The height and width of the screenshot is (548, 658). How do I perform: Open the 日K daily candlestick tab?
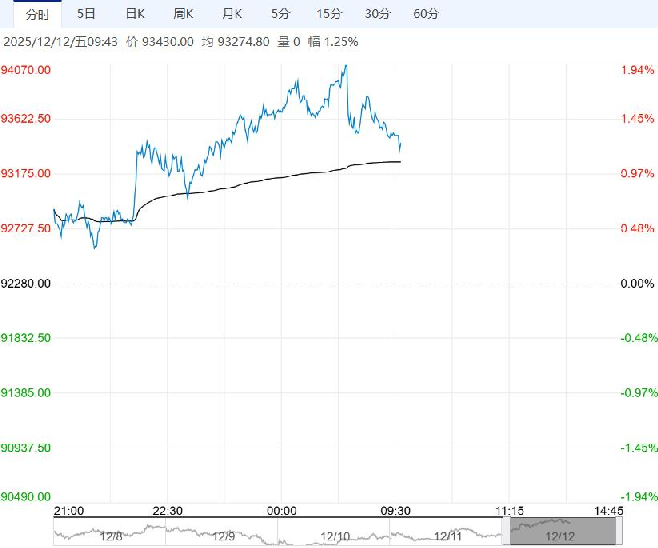[134, 14]
